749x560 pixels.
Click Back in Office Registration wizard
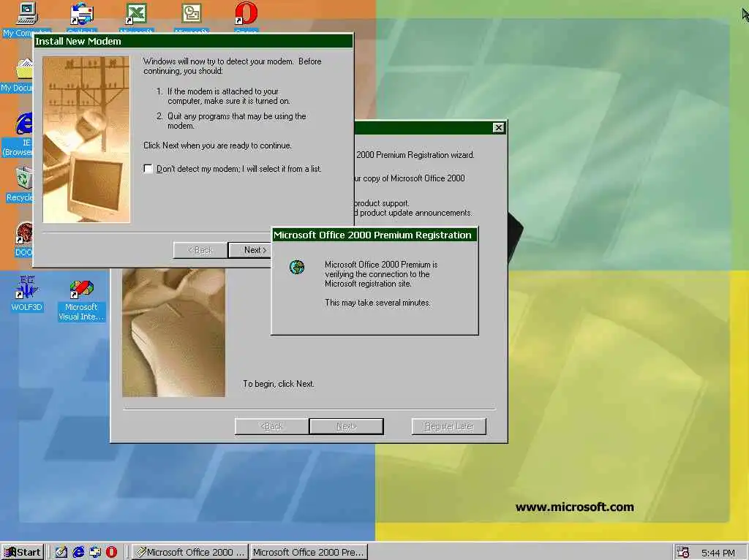click(x=271, y=426)
